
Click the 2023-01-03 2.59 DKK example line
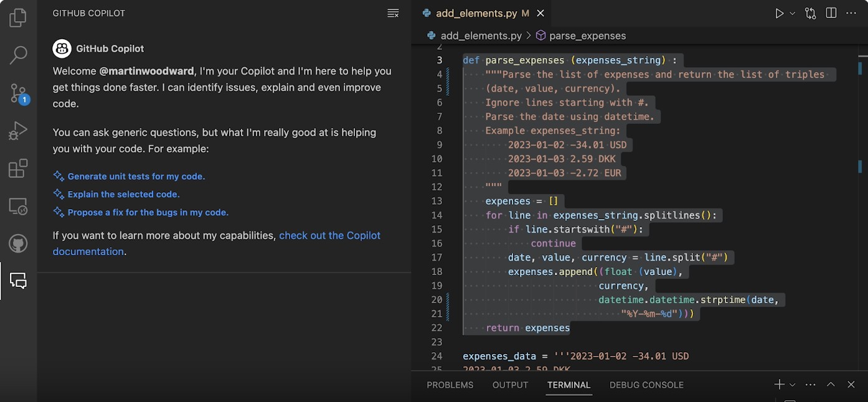tap(562, 159)
